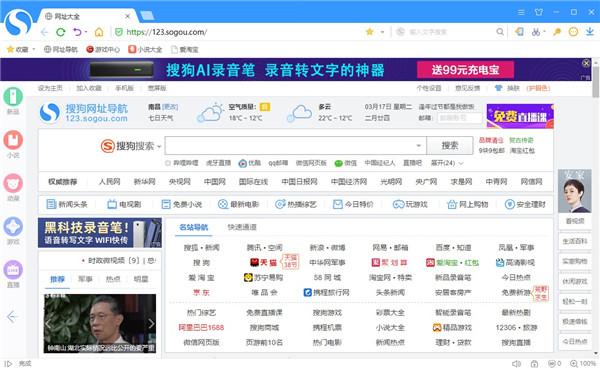The width and height of the screenshot is (600, 369).
Task: Close the 网址大全 tab
Action: click(x=127, y=16)
